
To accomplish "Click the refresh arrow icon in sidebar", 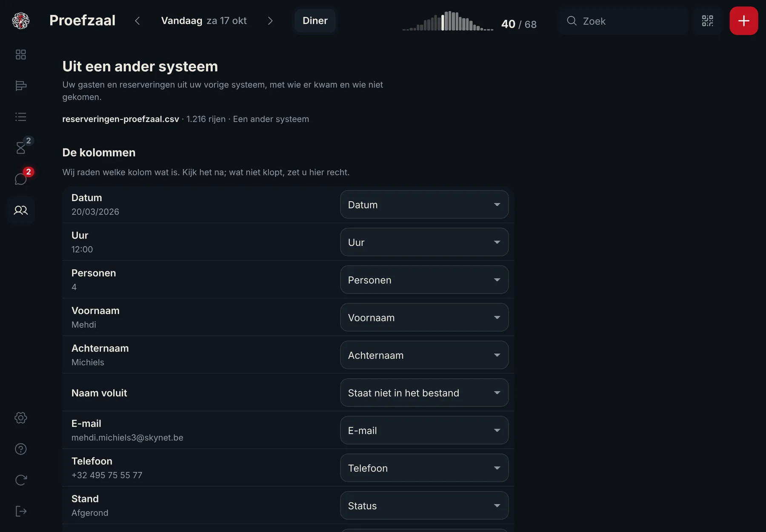I will [20, 480].
